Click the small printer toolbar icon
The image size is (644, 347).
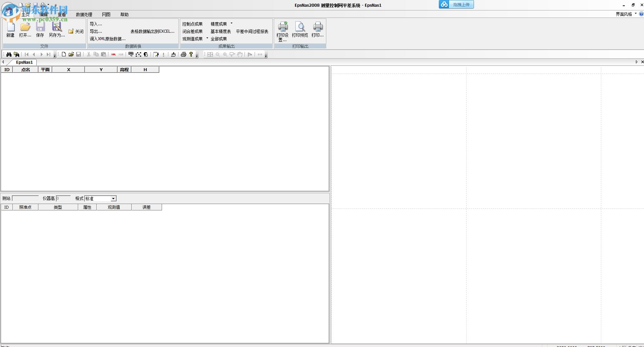pyautogui.click(x=184, y=54)
